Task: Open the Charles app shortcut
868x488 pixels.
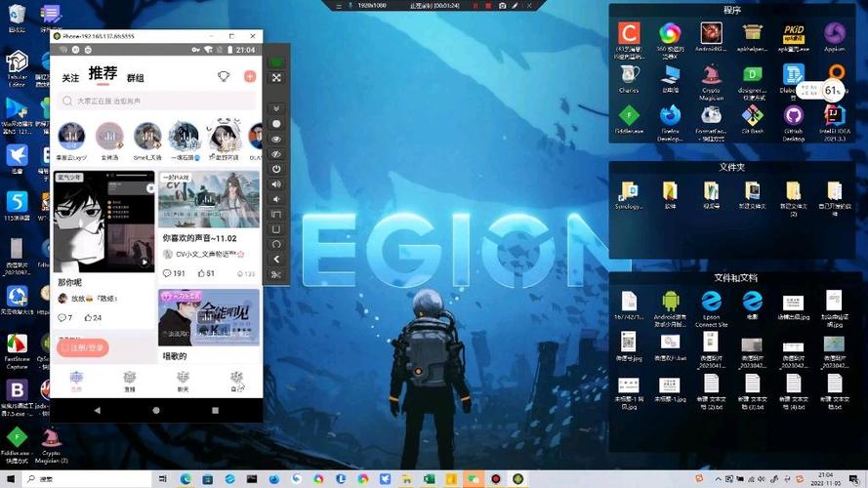Action: pyautogui.click(x=629, y=78)
